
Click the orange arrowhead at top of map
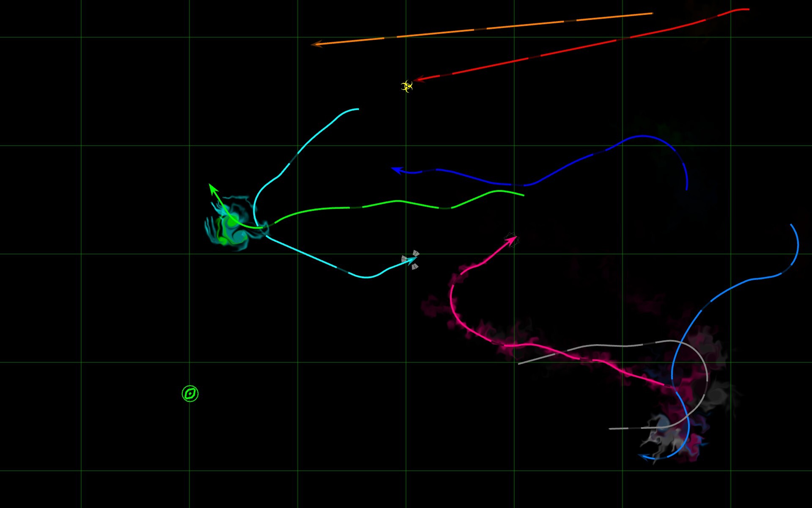point(317,44)
